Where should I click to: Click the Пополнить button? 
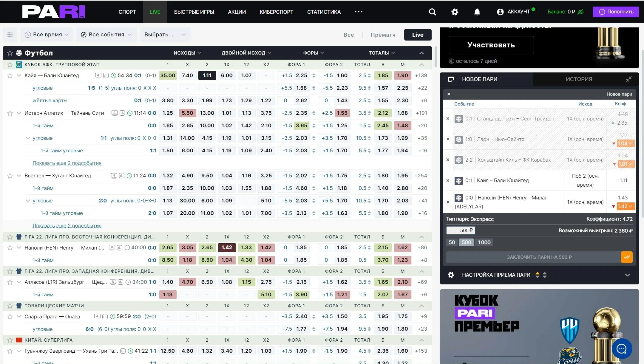point(616,12)
